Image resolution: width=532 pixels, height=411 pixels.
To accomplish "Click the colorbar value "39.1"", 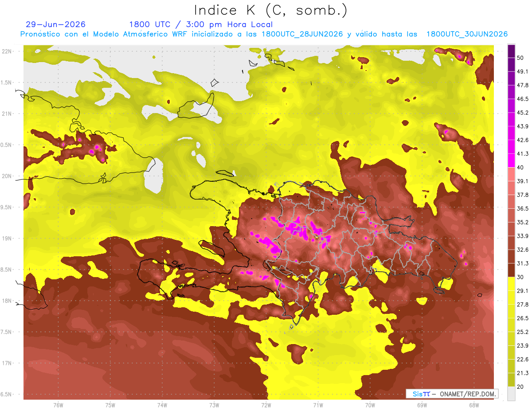I will 523,181.
